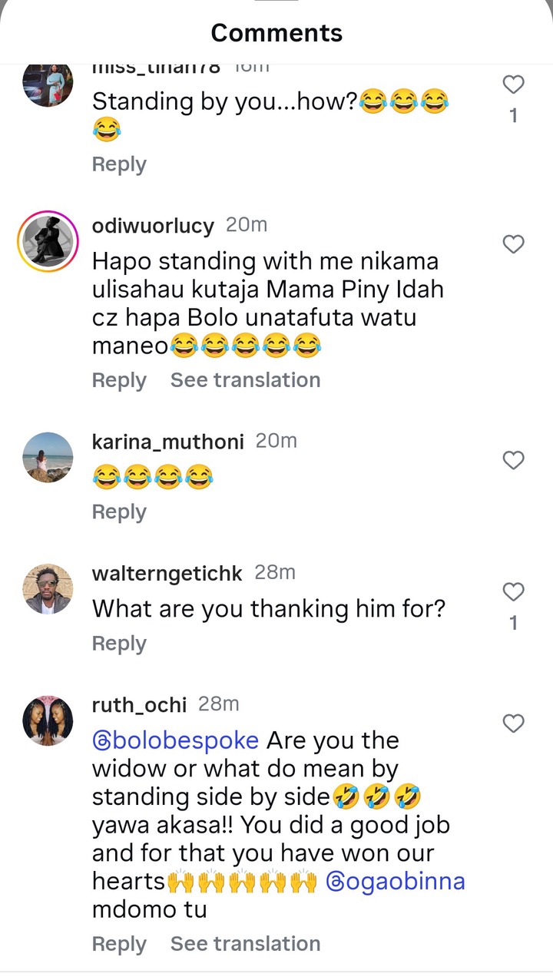Like walterngetichk's comment with the heart
Viewport: 553px width, 980px height.
click(x=513, y=592)
